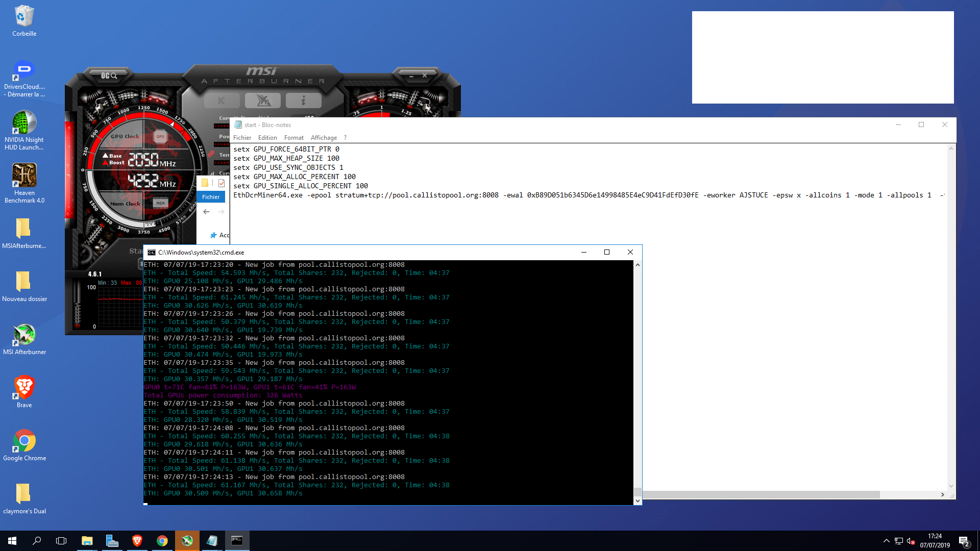Click the muted volume tray icon

tap(911, 541)
